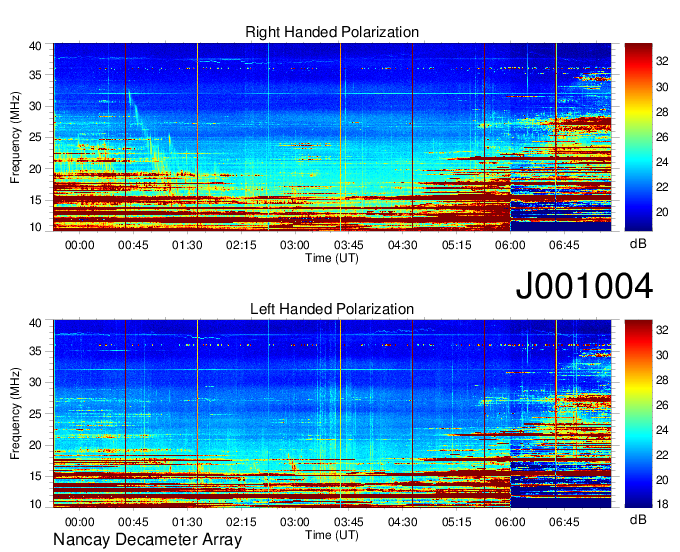The image size is (680, 552).
Task: Click the 03:45 time tick under the Left Handed plot
Action: tap(349, 522)
